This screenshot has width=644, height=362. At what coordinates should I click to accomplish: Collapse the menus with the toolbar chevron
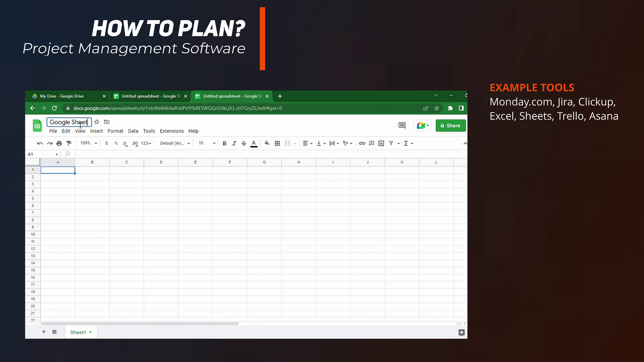465,143
